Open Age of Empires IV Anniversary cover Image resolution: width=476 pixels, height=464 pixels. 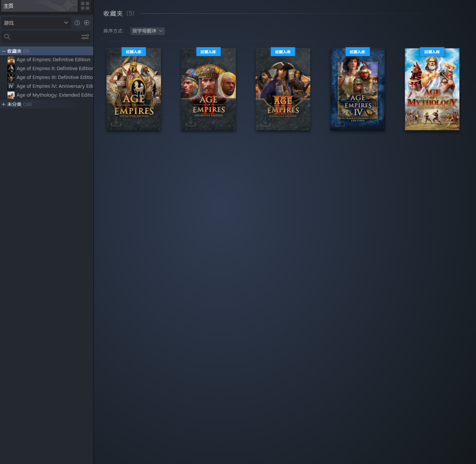(x=357, y=89)
